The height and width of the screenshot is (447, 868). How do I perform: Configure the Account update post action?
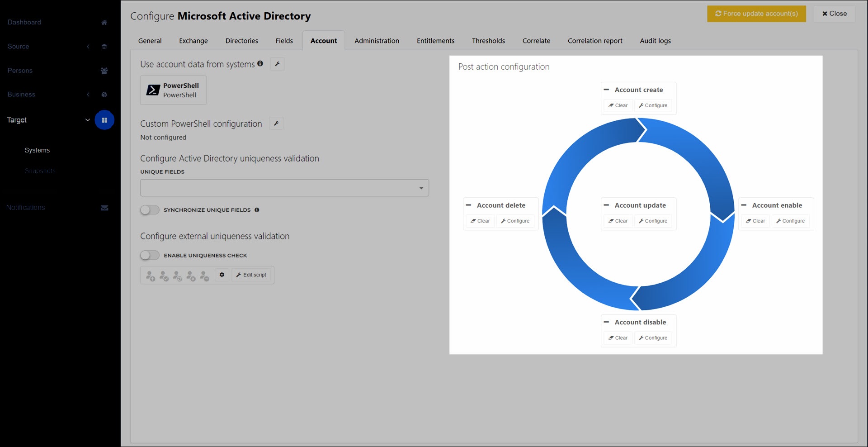coord(653,221)
